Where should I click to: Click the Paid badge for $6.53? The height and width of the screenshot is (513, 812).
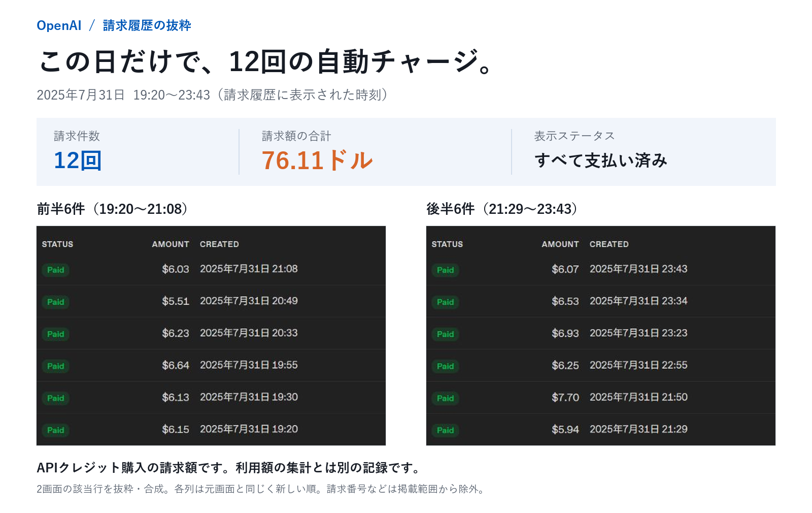coord(446,302)
